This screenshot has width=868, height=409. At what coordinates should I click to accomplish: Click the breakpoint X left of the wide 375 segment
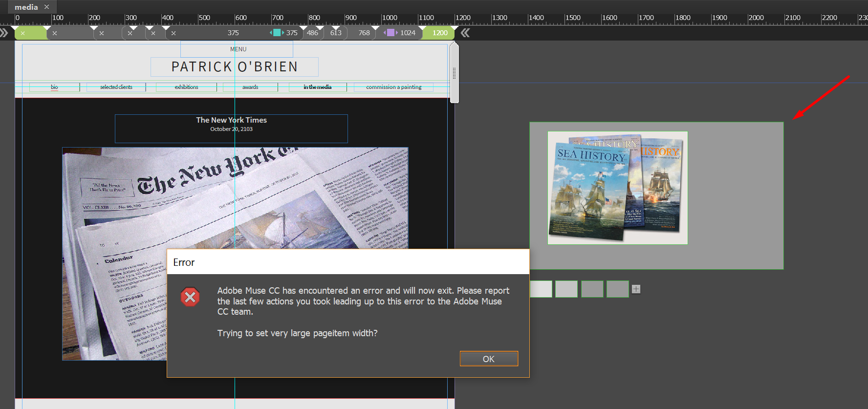pyautogui.click(x=174, y=33)
